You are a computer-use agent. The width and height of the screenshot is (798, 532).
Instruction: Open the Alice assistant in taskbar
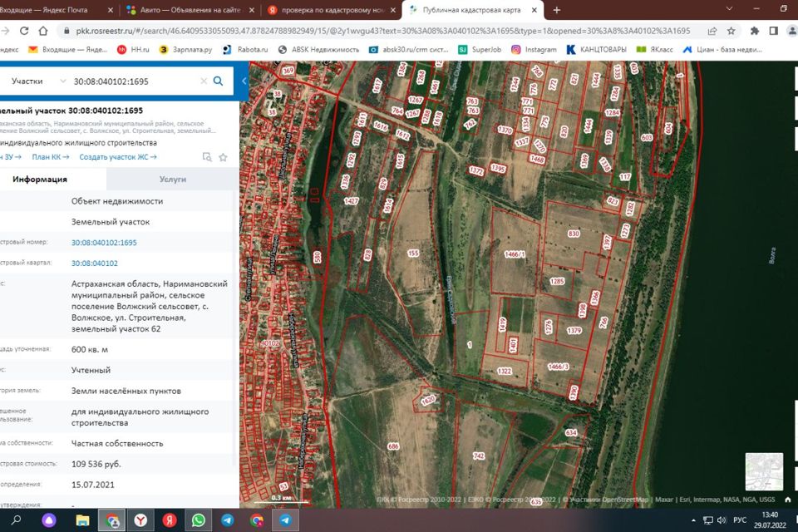click(49, 520)
